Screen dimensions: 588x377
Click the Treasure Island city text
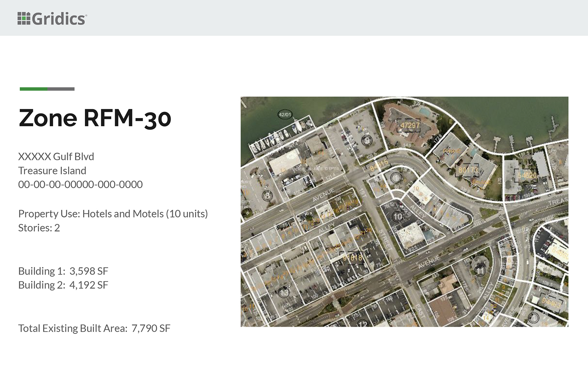click(x=52, y=170)
